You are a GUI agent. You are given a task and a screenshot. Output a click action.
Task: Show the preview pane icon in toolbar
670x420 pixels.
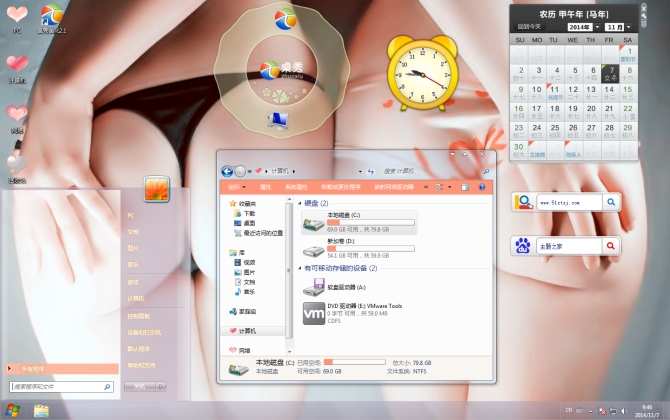(x=465, y=187)
